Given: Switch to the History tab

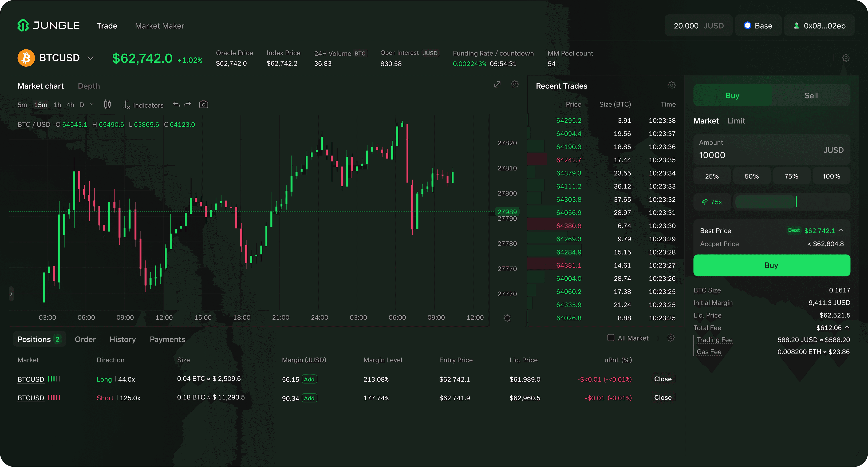Looking at the screenshot, I should pos(122,340).
